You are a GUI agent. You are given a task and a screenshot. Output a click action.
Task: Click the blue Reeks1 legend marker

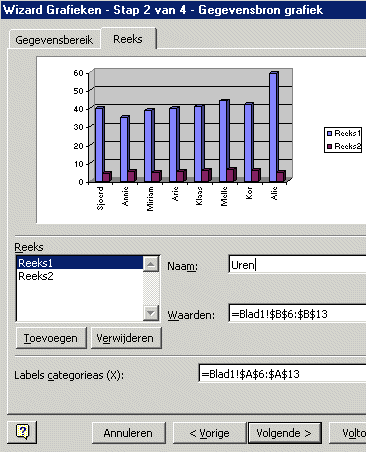point(329,133)
